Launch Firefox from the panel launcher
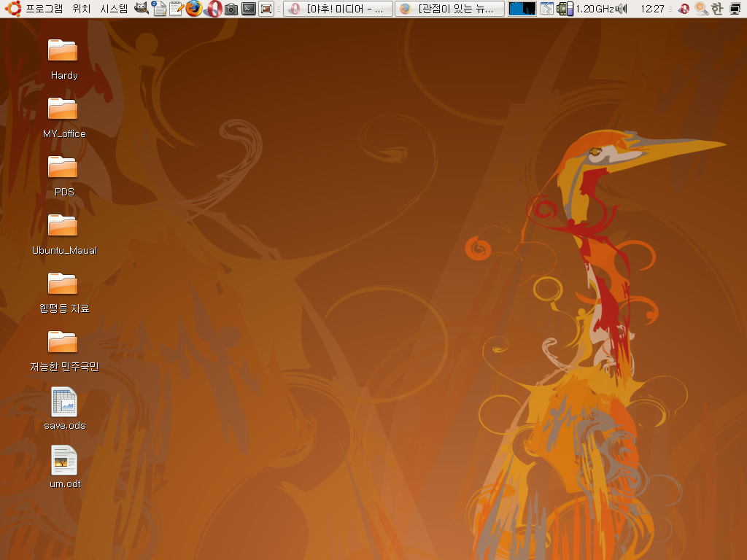 click(194, 9)
